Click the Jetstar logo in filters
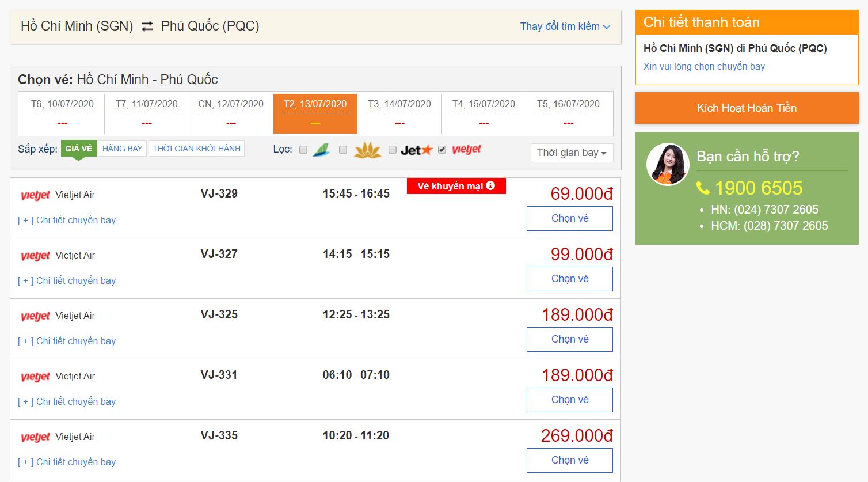Viewport: 868px width, 482px height. (x=416, y=150)
